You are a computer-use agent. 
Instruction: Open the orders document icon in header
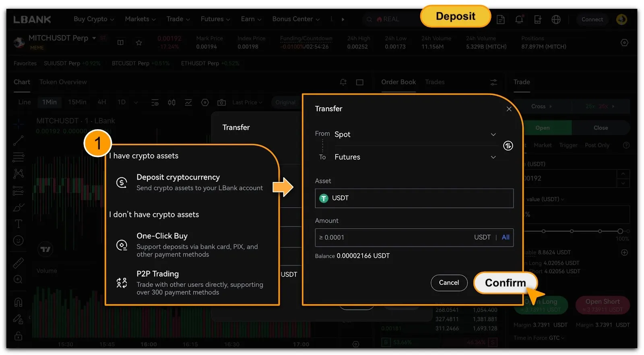(501, 19)
